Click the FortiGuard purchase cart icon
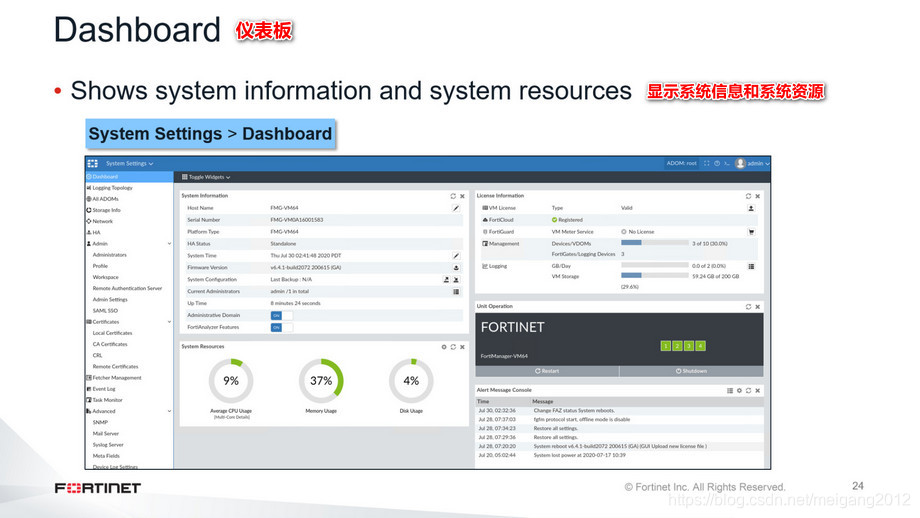 pyautogui.click(x=751, y=232)
